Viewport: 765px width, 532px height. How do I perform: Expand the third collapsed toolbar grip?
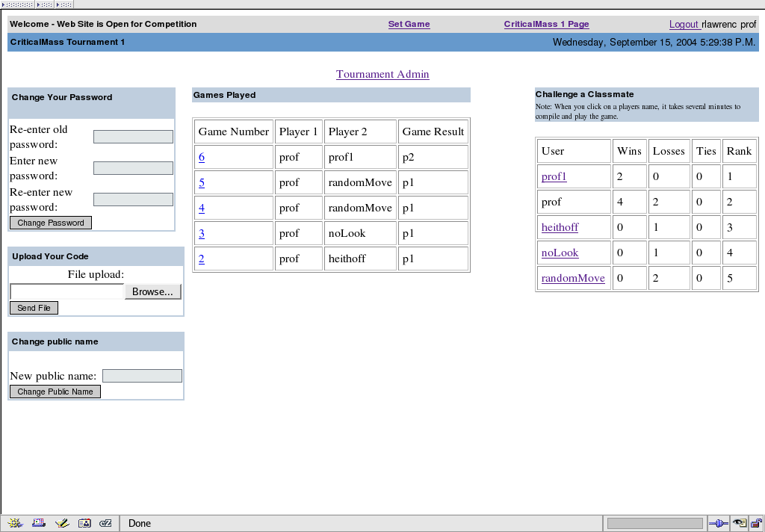click(64, 4)
